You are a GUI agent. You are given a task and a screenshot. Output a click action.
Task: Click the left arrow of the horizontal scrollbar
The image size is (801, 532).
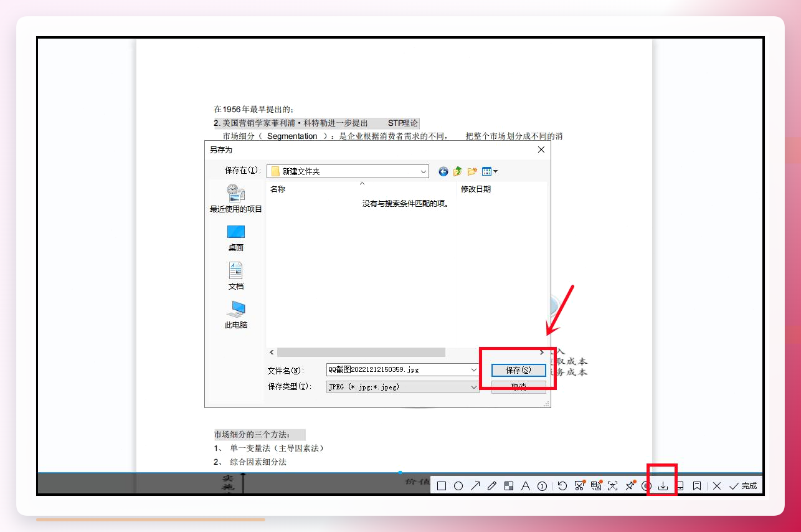[272, 353]
